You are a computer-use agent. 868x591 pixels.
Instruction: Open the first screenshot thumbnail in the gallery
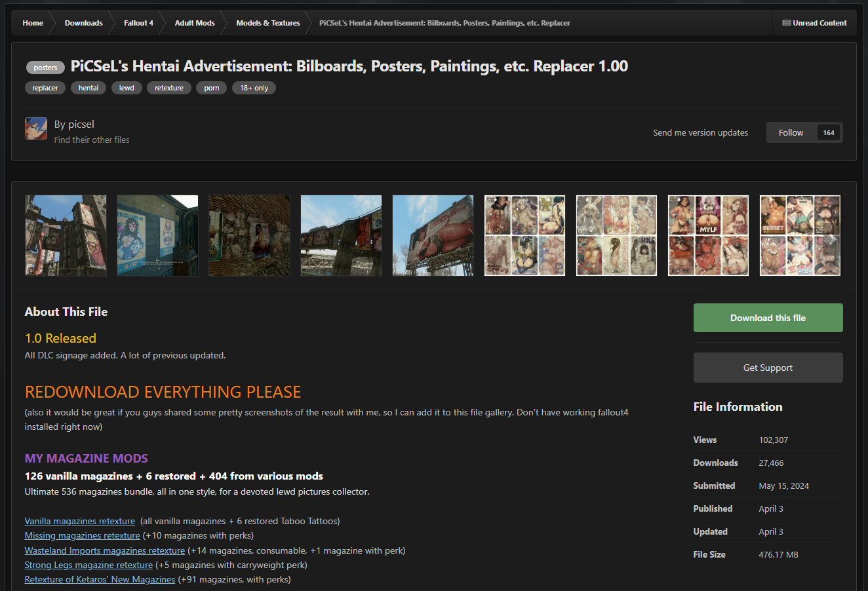[66, 235]
